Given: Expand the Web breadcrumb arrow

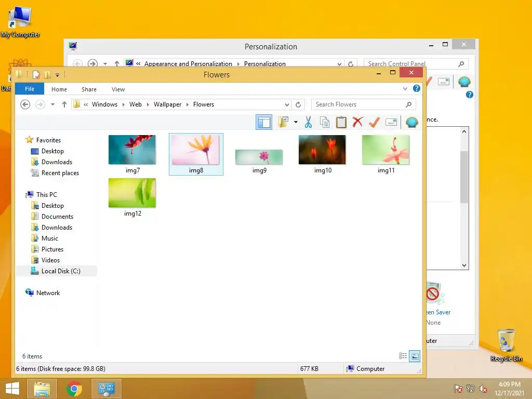Looking at the screenshot, I should click(x=148, y=104).
